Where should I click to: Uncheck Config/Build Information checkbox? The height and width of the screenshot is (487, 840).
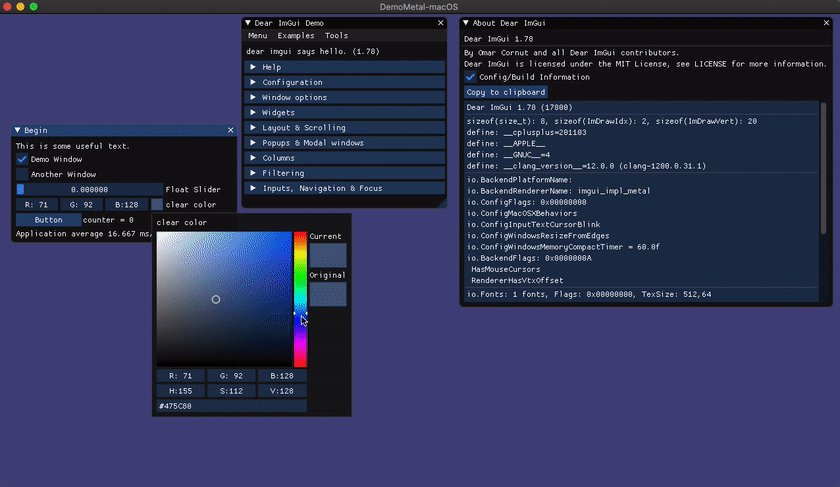470,77
